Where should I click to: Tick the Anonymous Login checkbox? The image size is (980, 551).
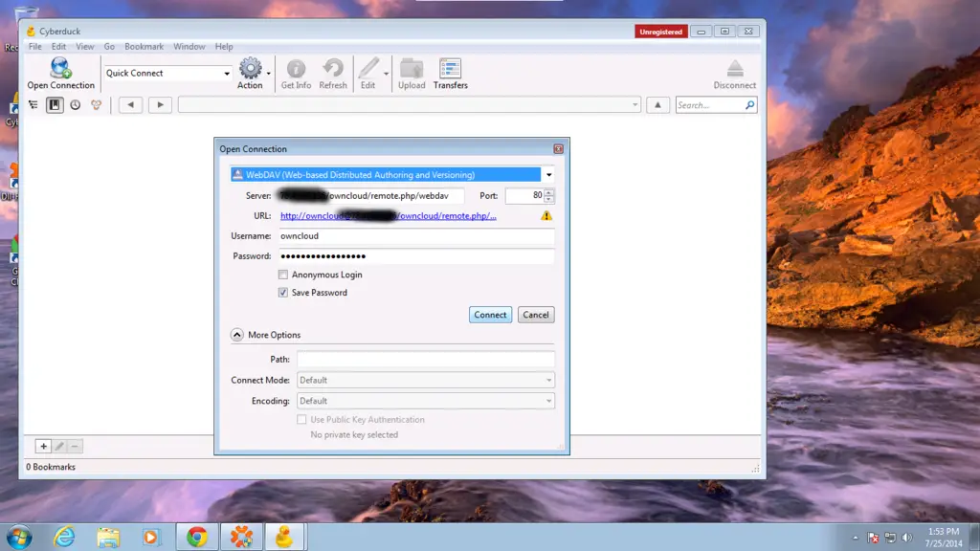[283, 275]
